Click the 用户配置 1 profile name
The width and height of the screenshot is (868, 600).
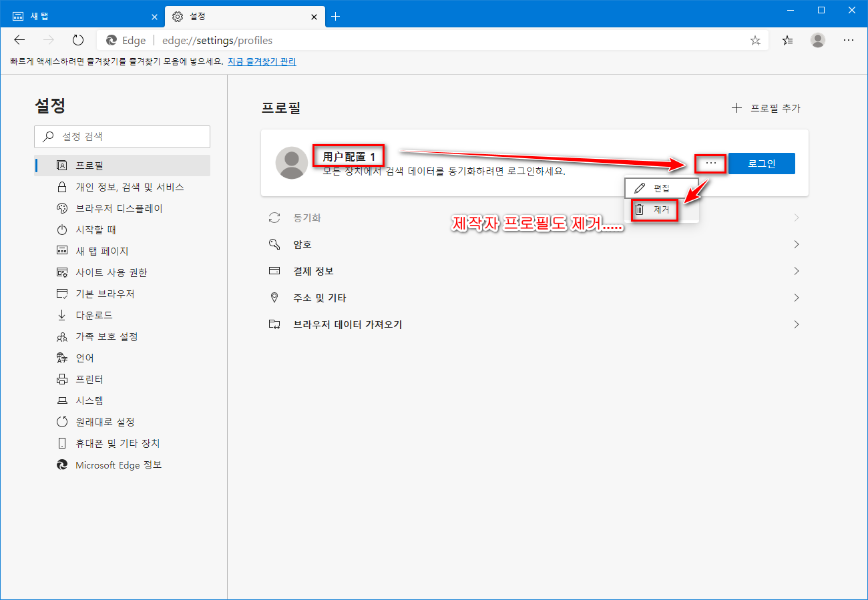click(349, 157)
